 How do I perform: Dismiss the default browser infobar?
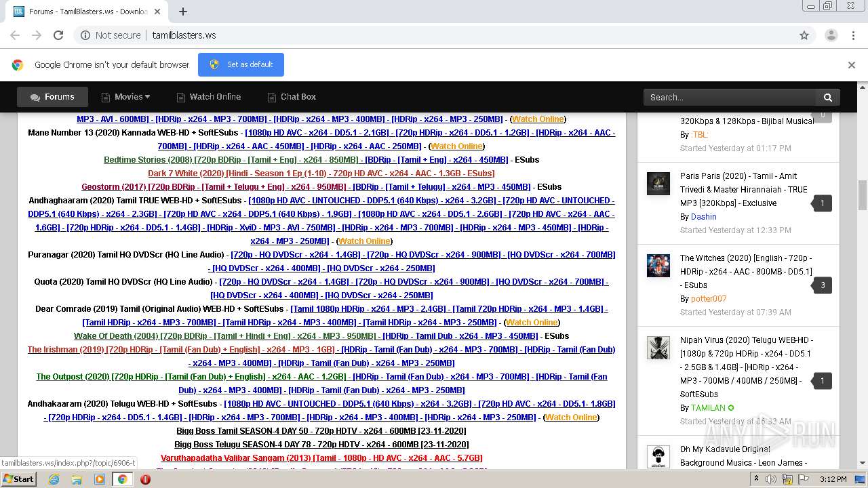852,65
